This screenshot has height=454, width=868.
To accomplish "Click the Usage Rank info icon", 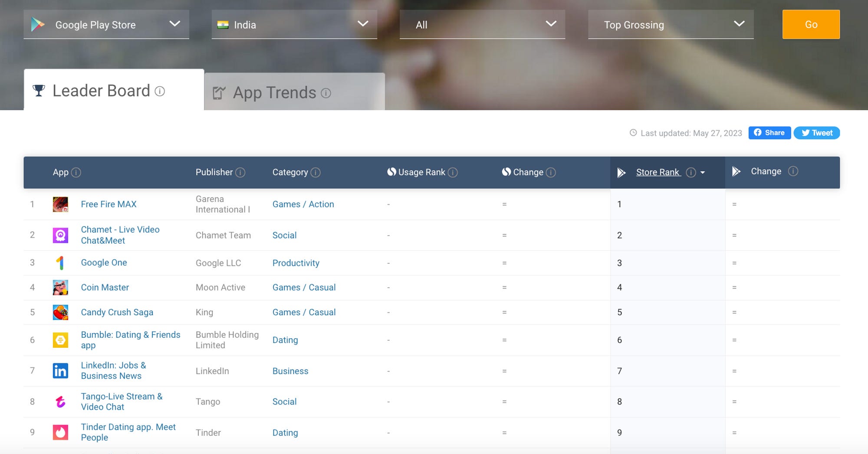I will click(453, 173).
